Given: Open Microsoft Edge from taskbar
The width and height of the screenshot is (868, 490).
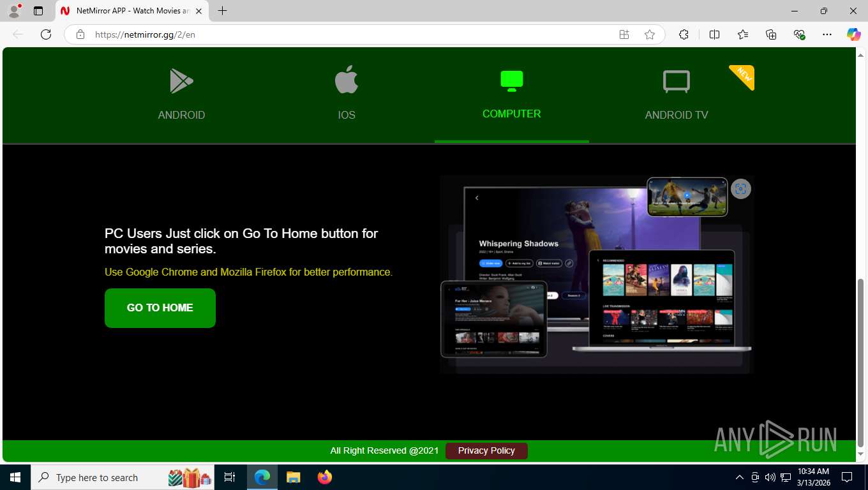Looking at the screenshot, I should (x=262, y=477).
